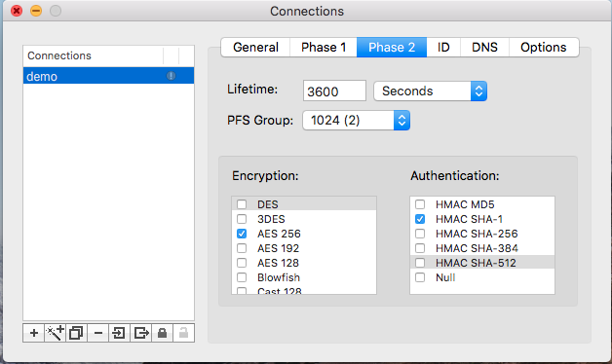Switch to the General tab

click(255, 47)
